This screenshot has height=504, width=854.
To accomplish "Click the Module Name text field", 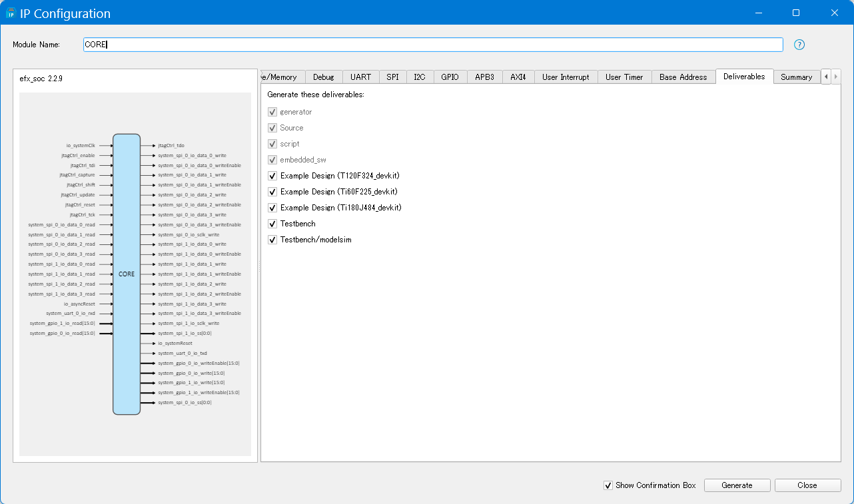I will point(433,45).
